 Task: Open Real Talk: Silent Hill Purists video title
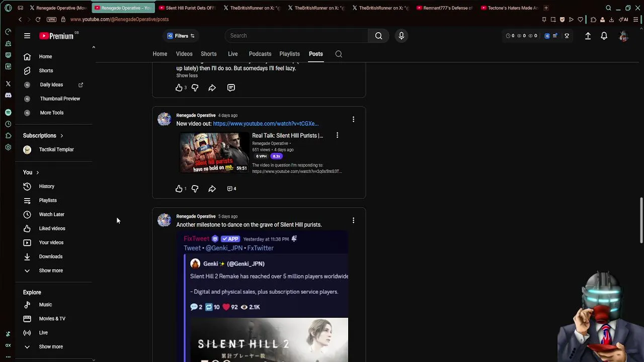tap(287, 136)
